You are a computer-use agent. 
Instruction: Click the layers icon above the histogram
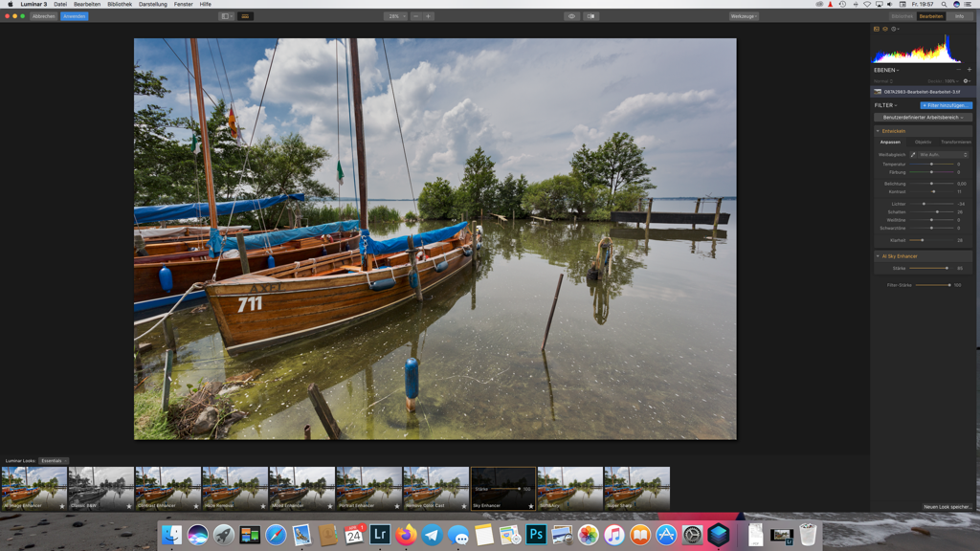(885, 29)
